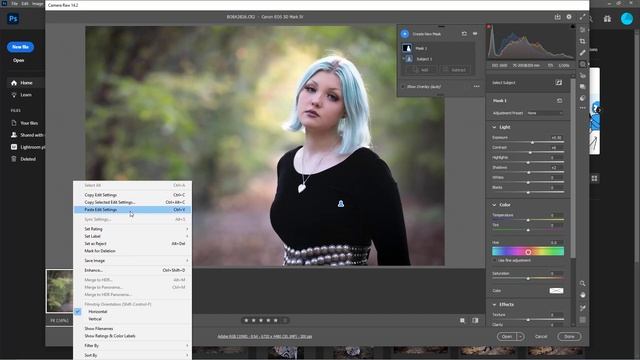Toggle before/after comparison view icon
The height and width of the screenshot is (360, 640).
point(476,321)
